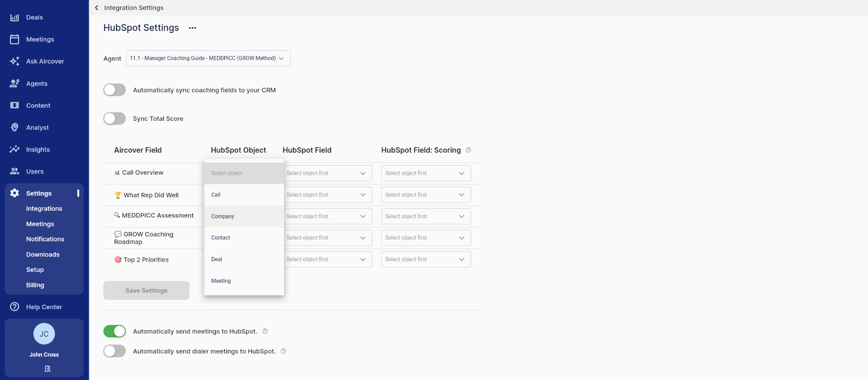The image size is (868, 380).
Task: Click the Aircover Field column header
Action: point(138,150)
